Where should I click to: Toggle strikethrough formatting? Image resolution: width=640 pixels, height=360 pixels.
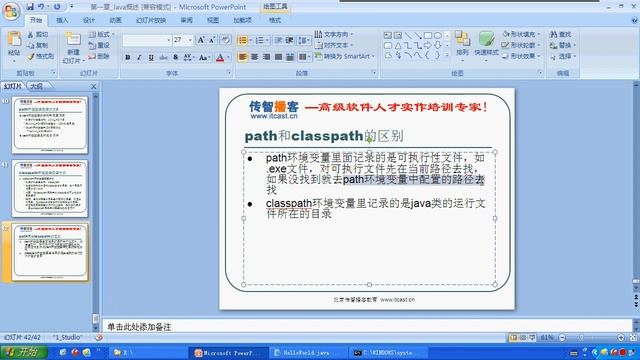[163, 58]
